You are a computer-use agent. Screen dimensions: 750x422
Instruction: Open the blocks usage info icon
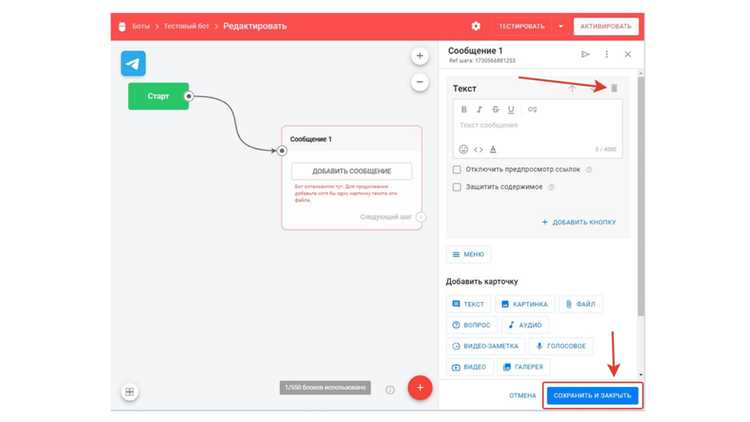point(390,390)
